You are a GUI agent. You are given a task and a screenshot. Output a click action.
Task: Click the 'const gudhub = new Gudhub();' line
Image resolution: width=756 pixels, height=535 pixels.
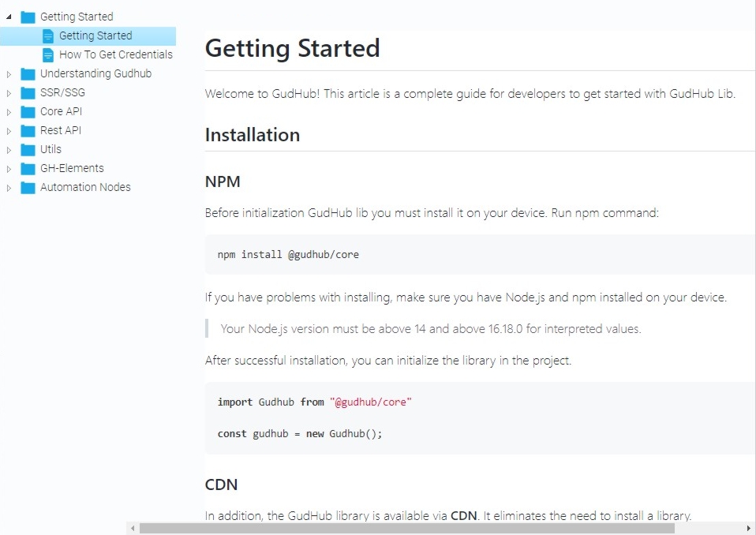(299, 434)
